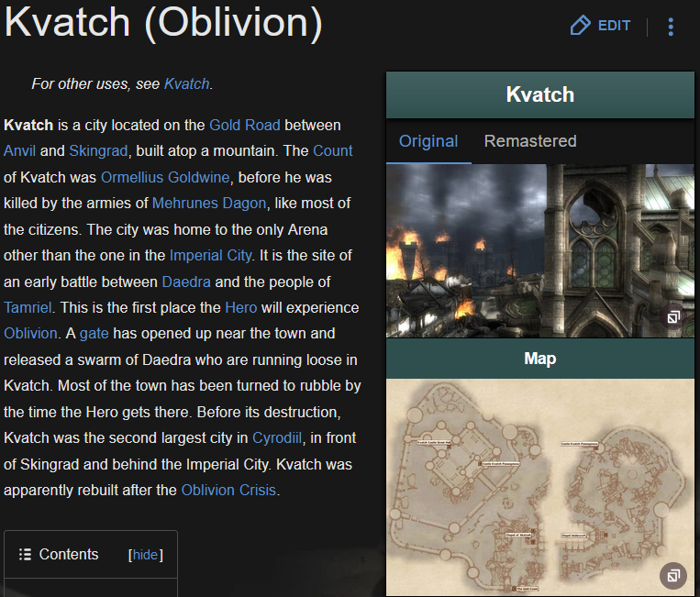700x597 pixels.
Task: Open the Oblivion link
Action: (x=30, y=333)
